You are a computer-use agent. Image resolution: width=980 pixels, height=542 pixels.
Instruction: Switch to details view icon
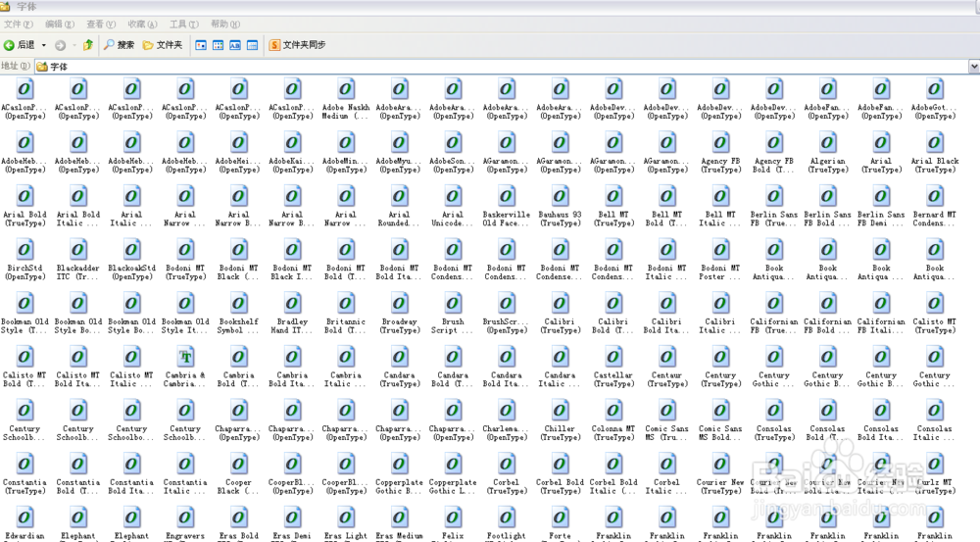pyautogui.click(x=253, y=45)
